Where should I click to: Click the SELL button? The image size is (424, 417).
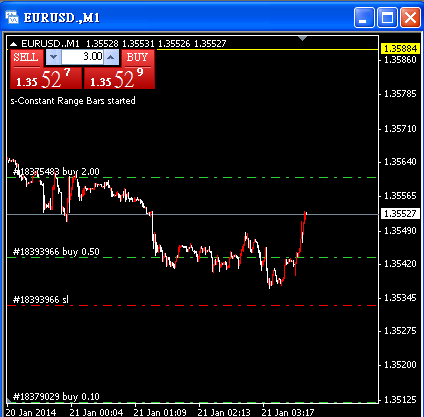coord(27,58)
